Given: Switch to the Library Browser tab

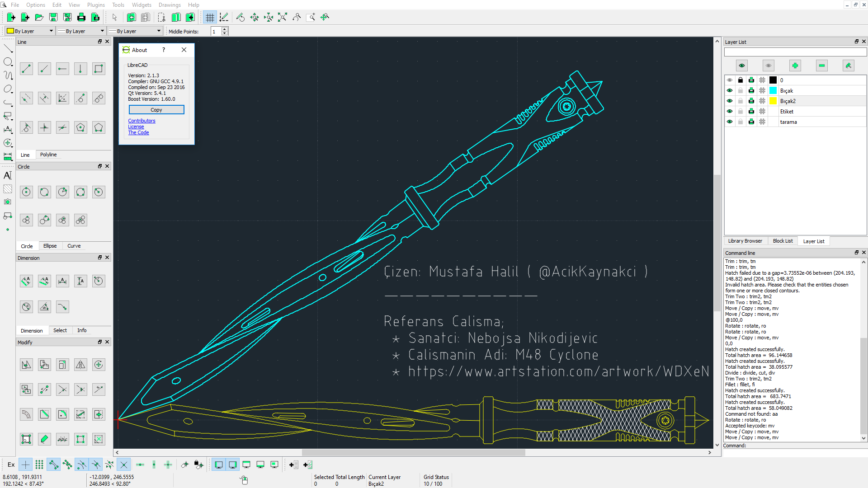Looking at the screenshot, I should coord(745,241).
